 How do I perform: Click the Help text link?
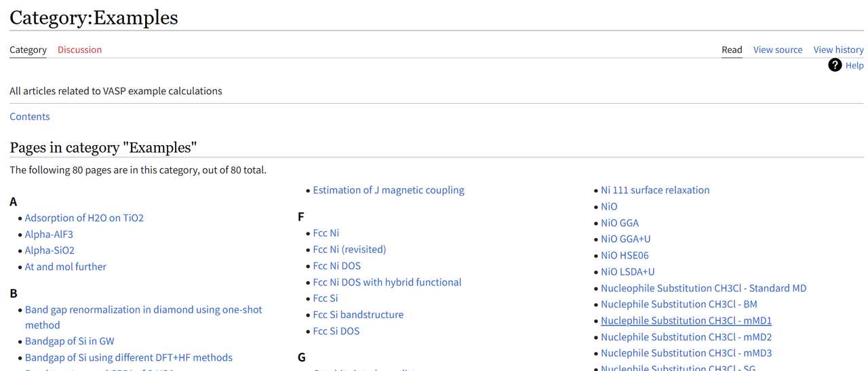854,65
